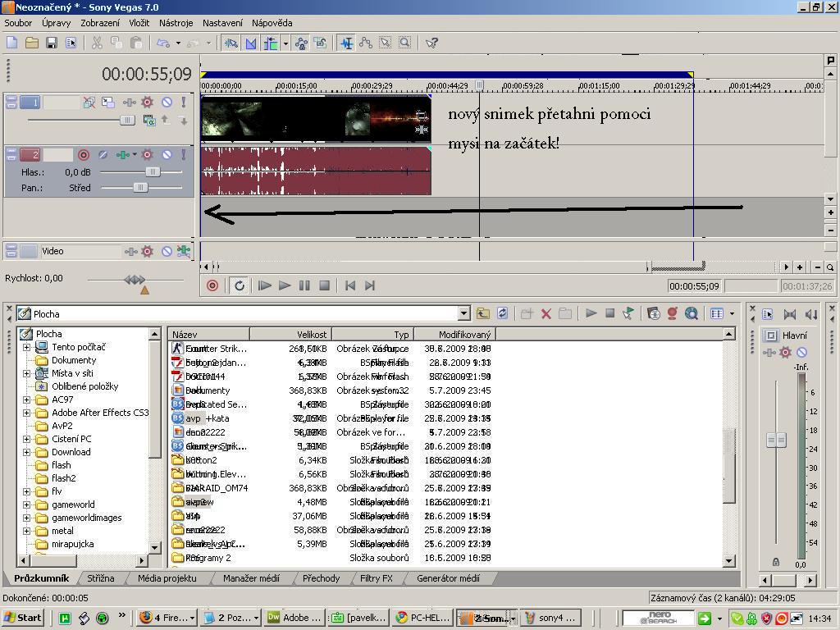This screenshot has height=630, width=840.
Task: Select the Zoom edit tool
Action: pos(404,43)
